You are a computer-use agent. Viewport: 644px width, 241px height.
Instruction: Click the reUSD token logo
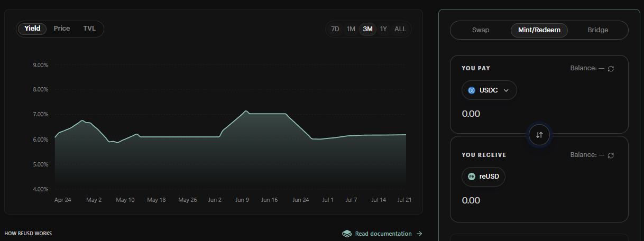[x=472, y=177]
